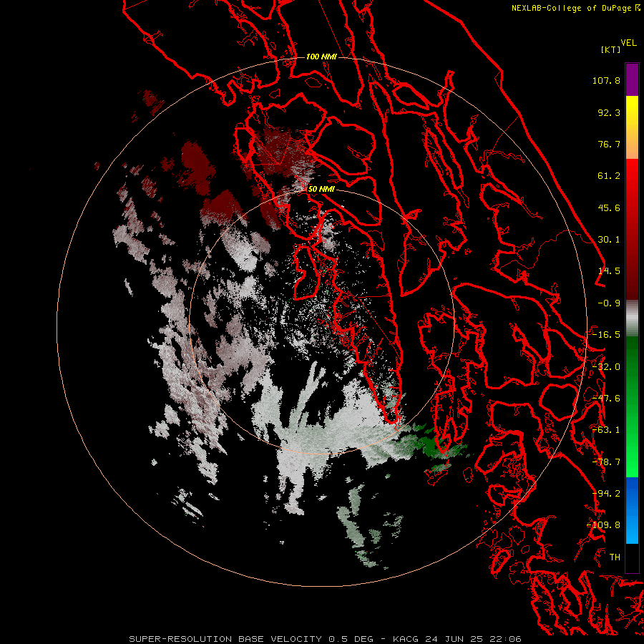Image resolution: width=644 pixels, height=644 pixels.
Task: Click the TH legend label
Action: pos(615,557)
